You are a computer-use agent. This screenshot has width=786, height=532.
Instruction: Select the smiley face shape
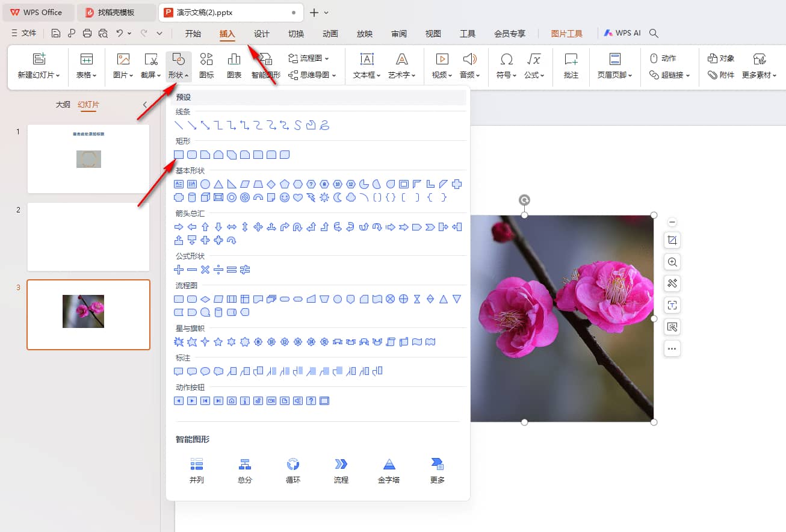click(x=285, y=197)
